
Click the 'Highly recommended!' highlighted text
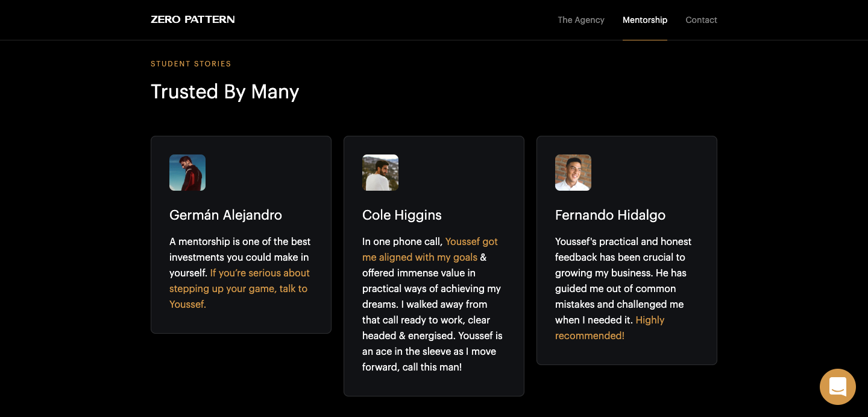(x=609, y=328)
